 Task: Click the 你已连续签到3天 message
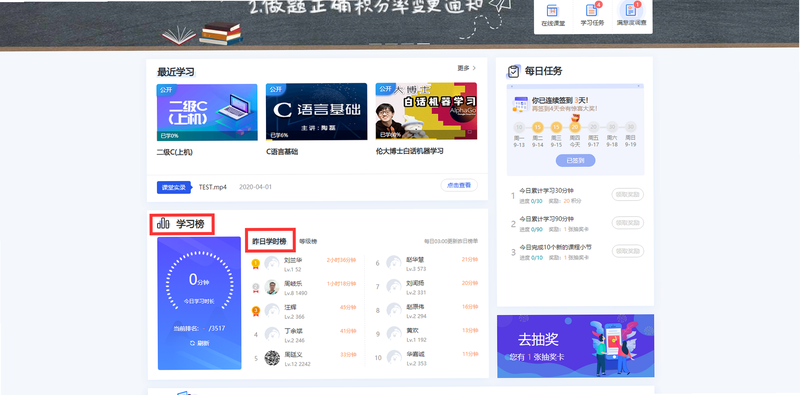tap(560, 101)
